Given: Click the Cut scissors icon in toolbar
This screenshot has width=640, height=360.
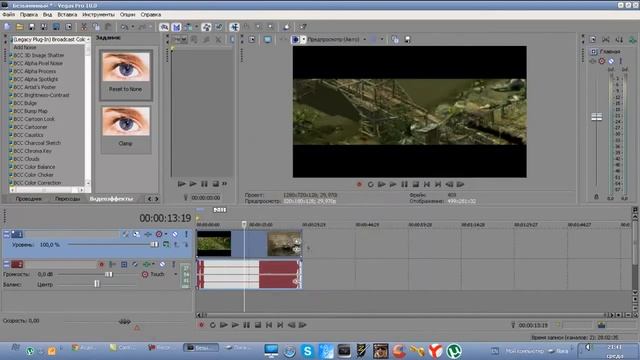Looking at the screenshot, I should 84,27.
